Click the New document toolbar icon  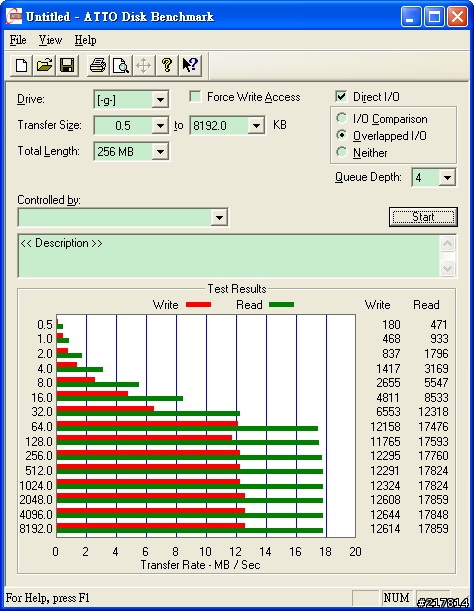pyautogui.click(x=21, y=65)
